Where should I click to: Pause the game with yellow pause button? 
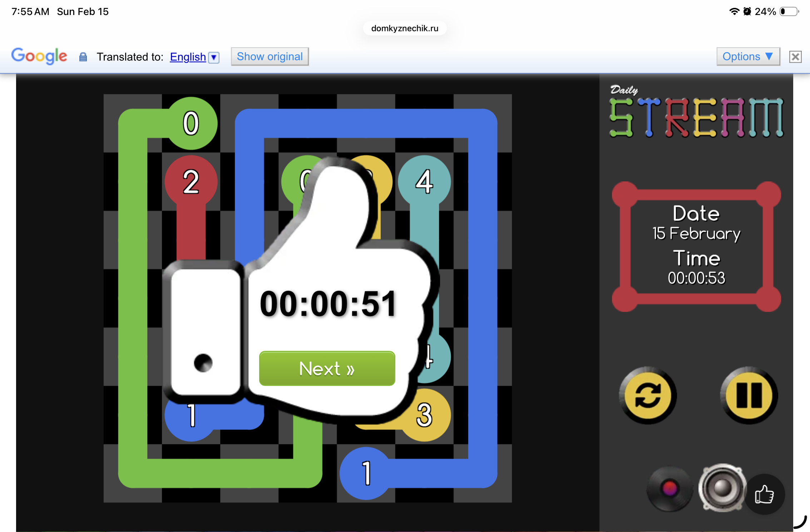click(749, 395)
